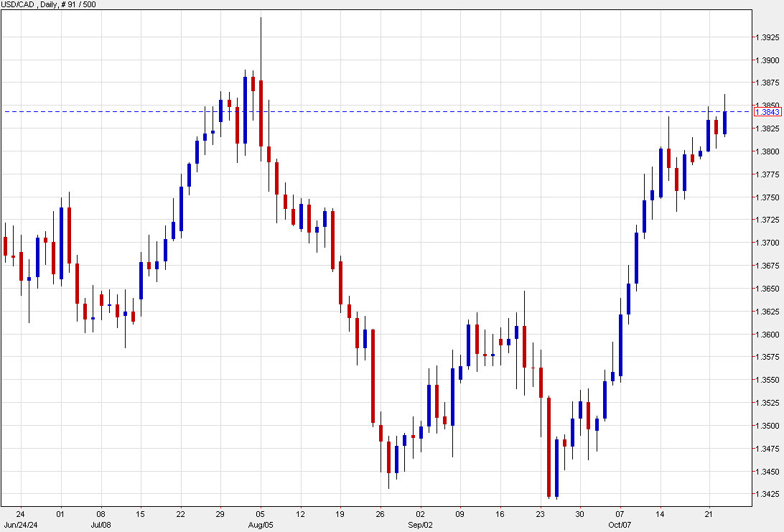Click the 1.3450 price axis label

767,472
